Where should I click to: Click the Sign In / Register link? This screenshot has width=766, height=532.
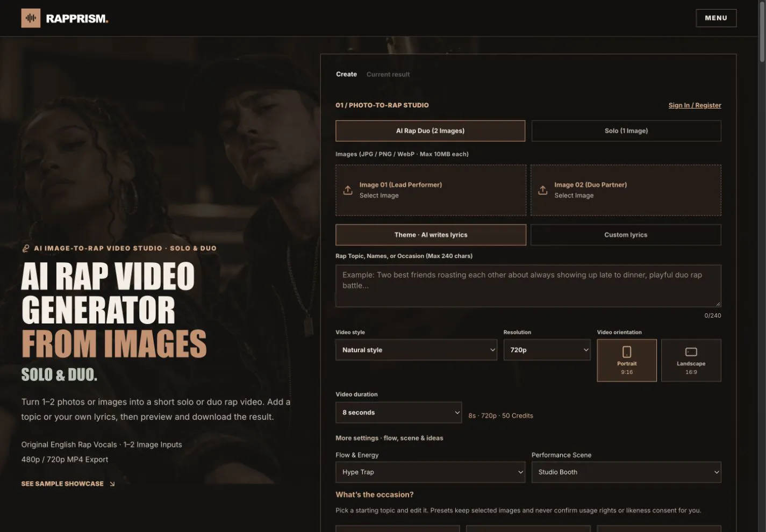click(x=695, y=105)
